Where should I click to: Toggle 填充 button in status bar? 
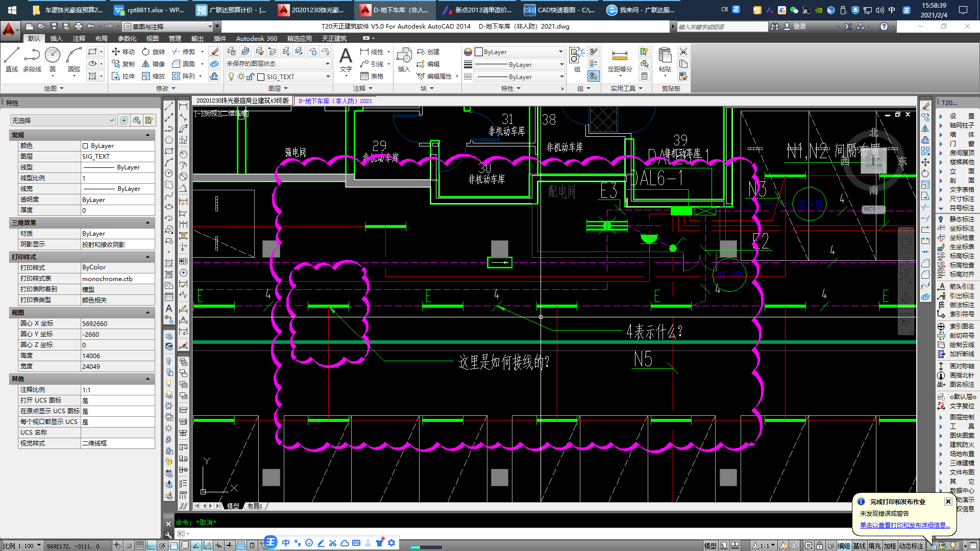[x=874, y=546]
